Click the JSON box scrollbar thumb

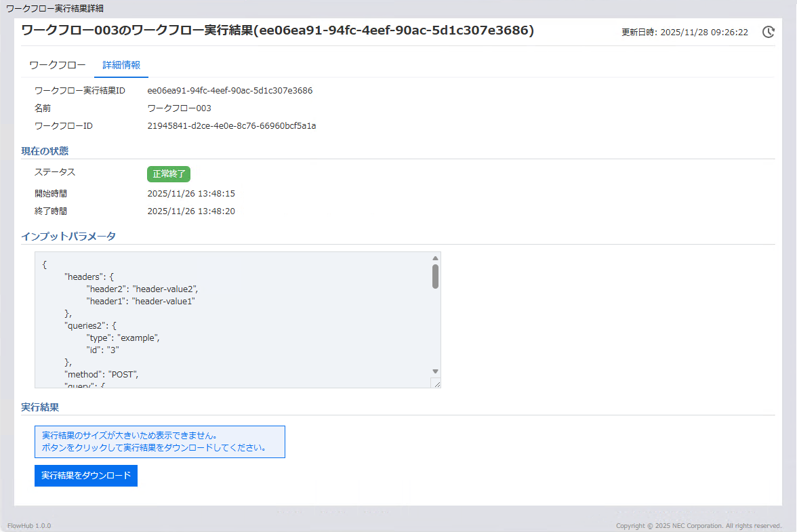tap(435, 277)
